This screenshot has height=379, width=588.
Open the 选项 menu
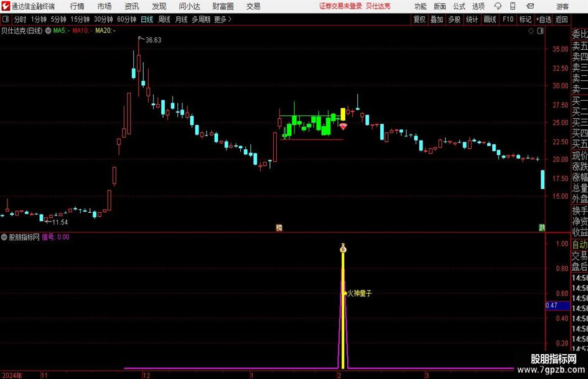[478, 6]
